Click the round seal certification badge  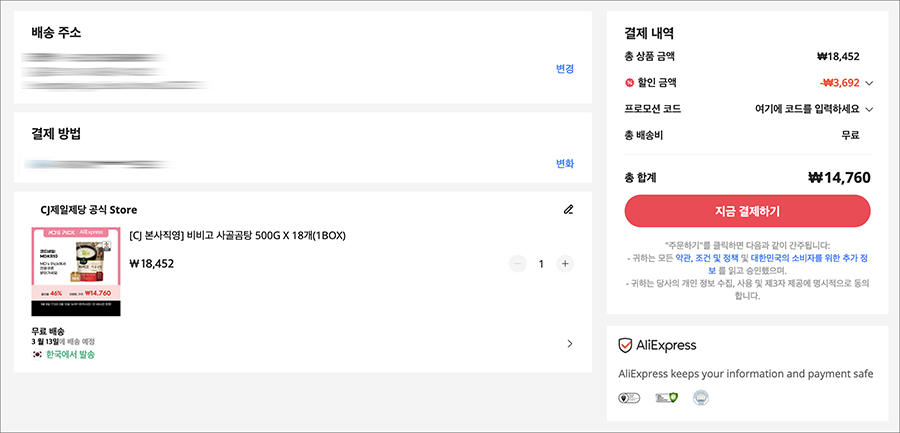tap(701, 397)
